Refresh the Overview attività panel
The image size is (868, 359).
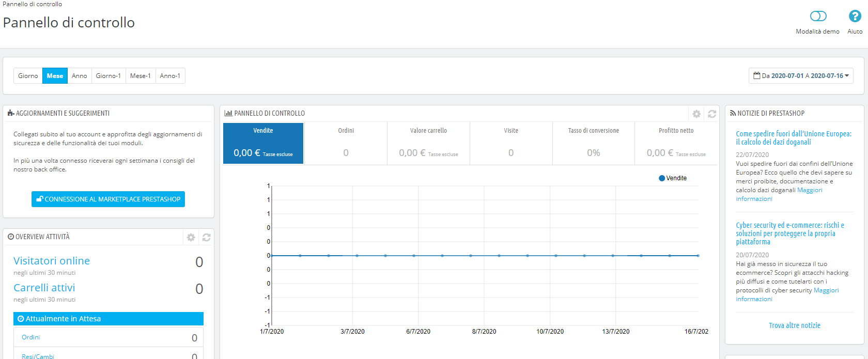point(207,237)
